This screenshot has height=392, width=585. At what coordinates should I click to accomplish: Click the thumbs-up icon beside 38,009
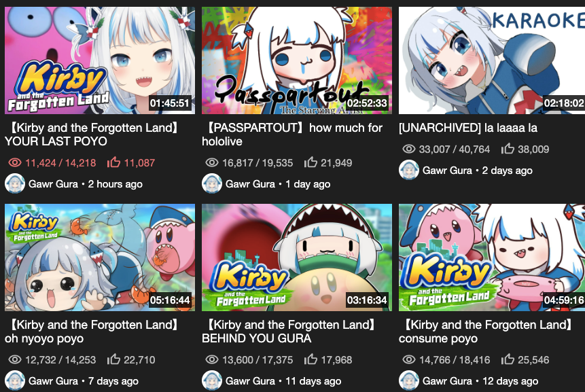(x=508, y=149)
